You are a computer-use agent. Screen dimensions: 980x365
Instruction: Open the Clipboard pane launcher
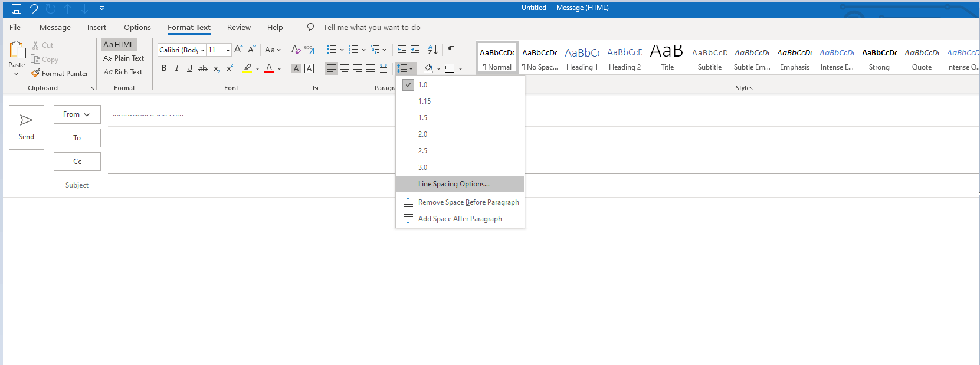[x=92, y=88]
